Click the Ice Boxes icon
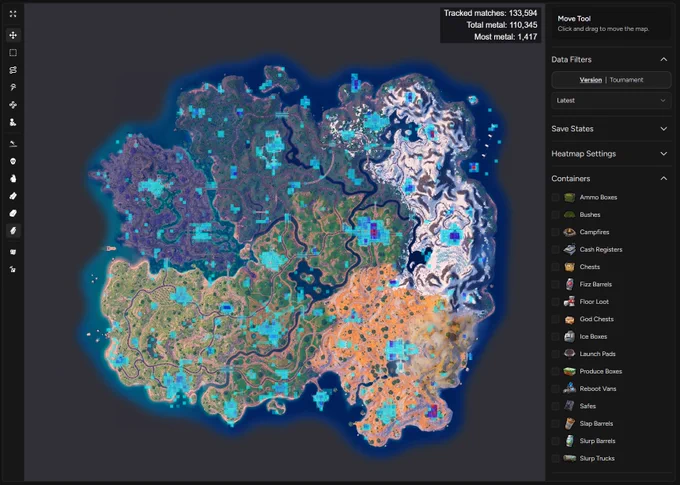This screenshot has height=485, width=680. tap(569, 336)
